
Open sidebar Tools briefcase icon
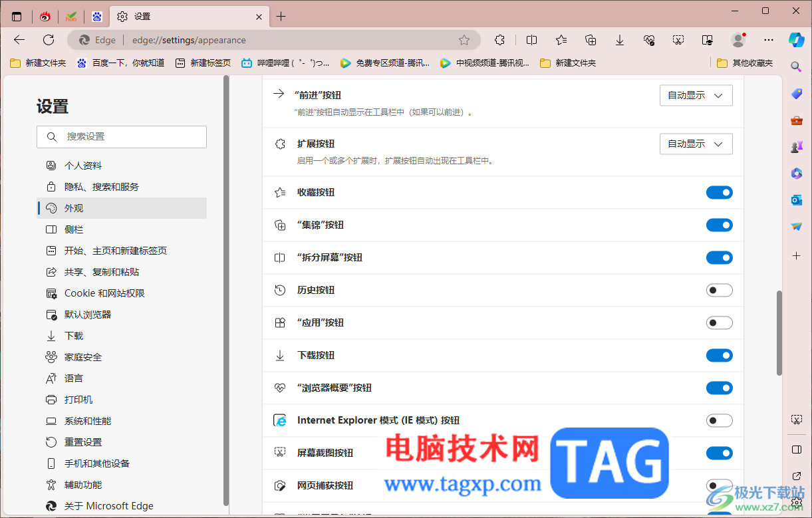coord(796,120)
